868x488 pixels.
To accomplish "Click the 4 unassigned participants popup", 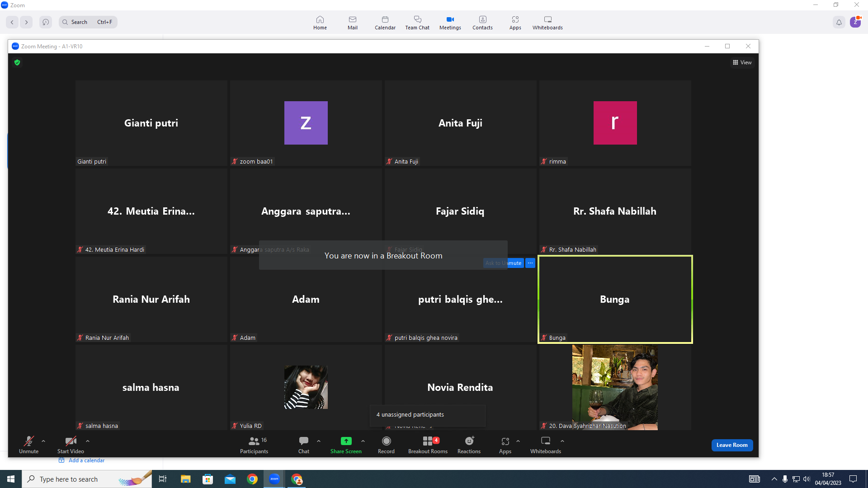I will (x=427, y=415).
